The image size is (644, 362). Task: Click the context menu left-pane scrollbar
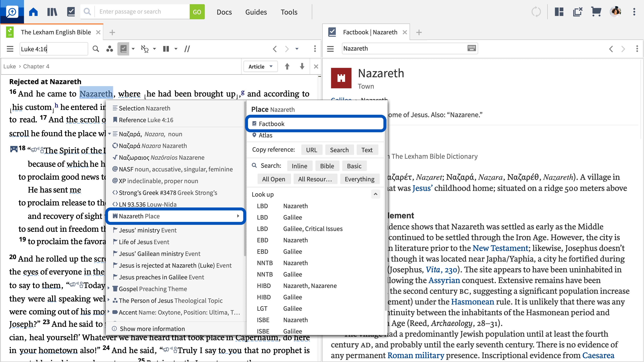pyautogui.click(x=245, y=179)
